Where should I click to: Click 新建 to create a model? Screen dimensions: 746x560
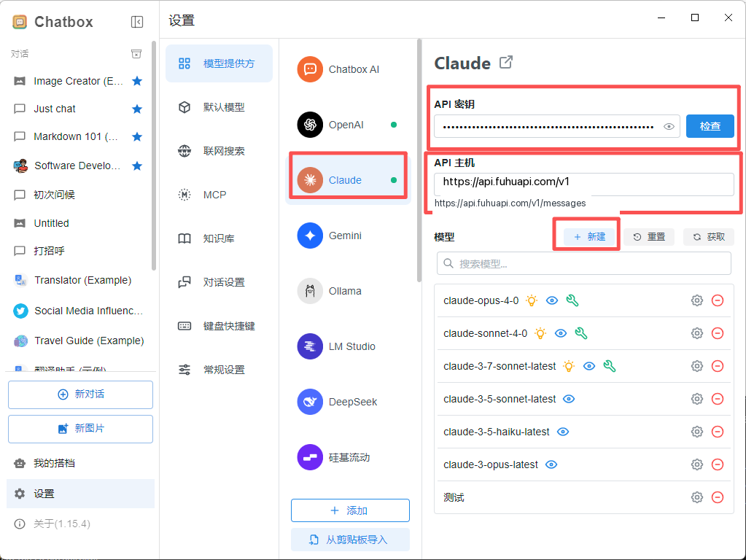tap(589, 237)
